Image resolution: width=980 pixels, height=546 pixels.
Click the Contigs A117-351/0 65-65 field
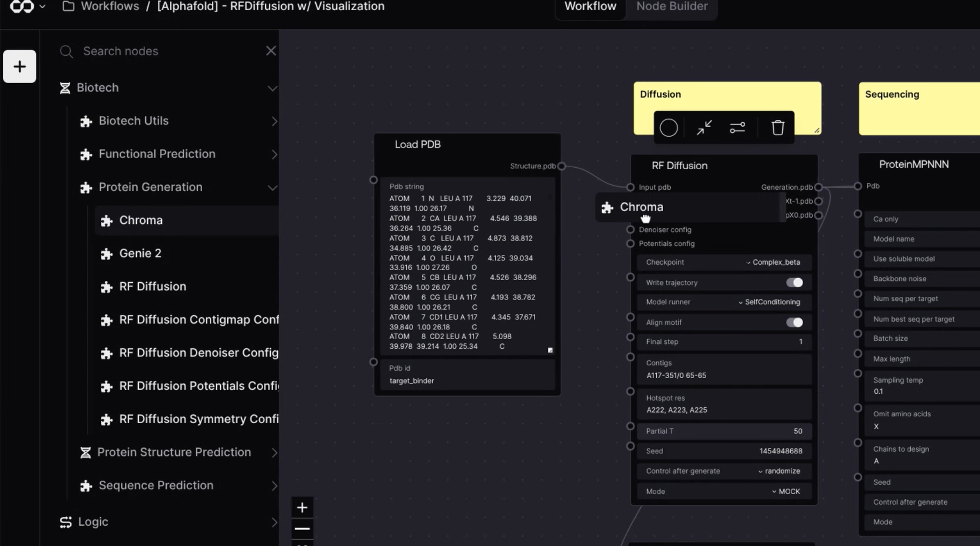pyautogui.click(x=724, y=369)
